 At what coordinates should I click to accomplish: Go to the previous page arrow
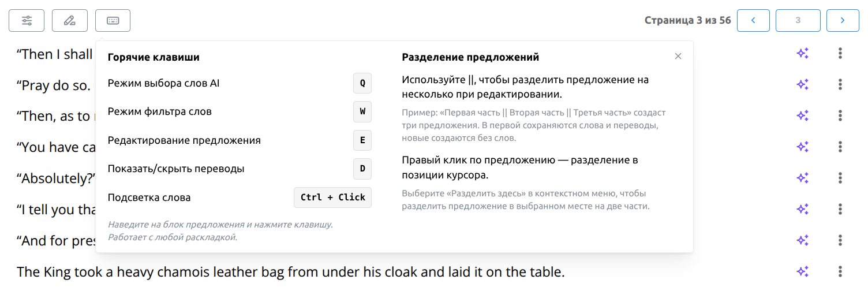tap(752, 21)
